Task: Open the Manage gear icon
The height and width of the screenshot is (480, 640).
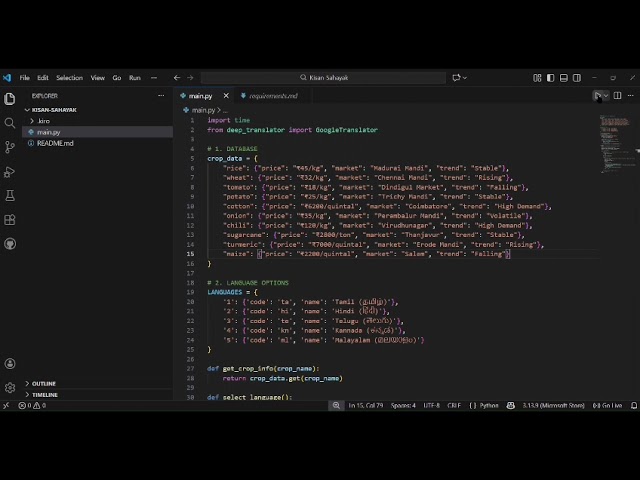Action: click(x=10, y=387)
